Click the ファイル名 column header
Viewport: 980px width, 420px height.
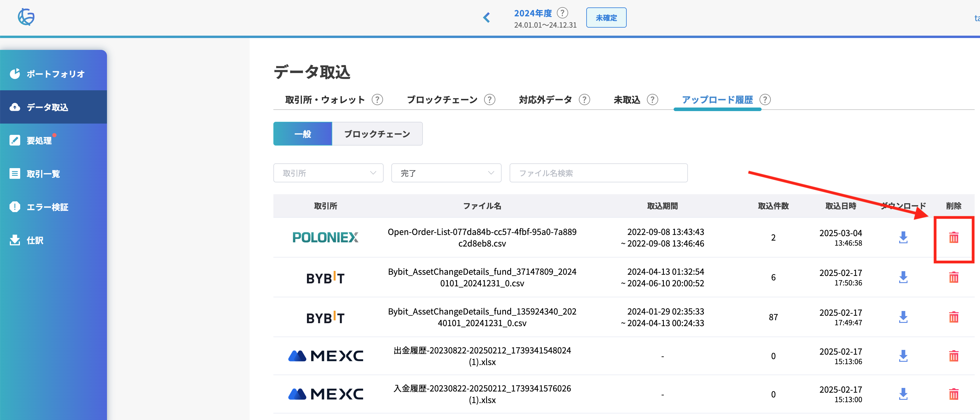click(482, 206)
